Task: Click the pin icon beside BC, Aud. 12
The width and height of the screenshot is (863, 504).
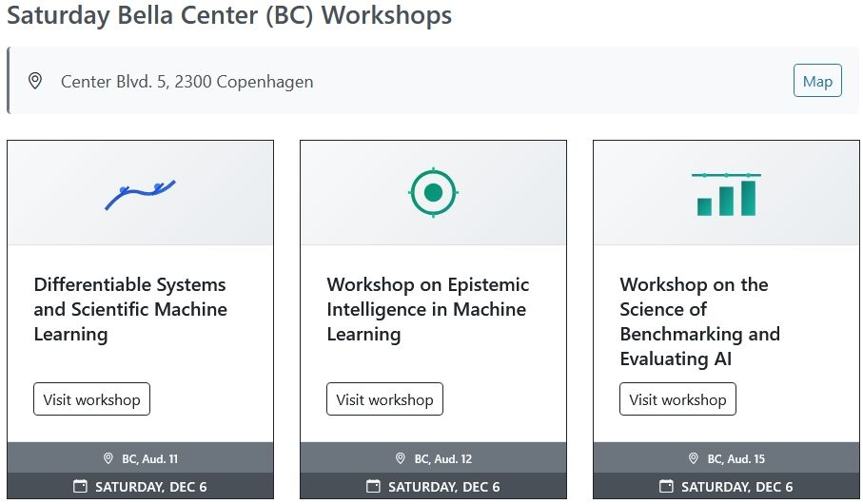Action: [x=401, y=458]
